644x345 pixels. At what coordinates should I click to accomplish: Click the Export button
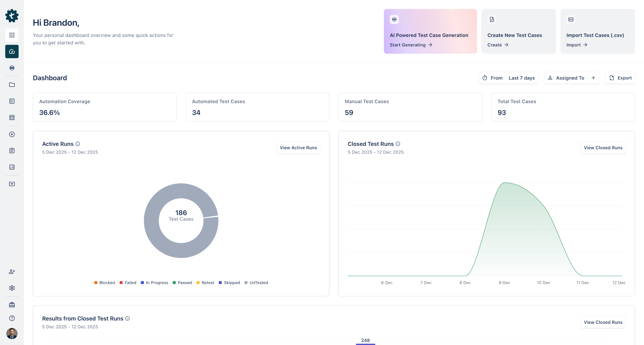click(620, 78)
